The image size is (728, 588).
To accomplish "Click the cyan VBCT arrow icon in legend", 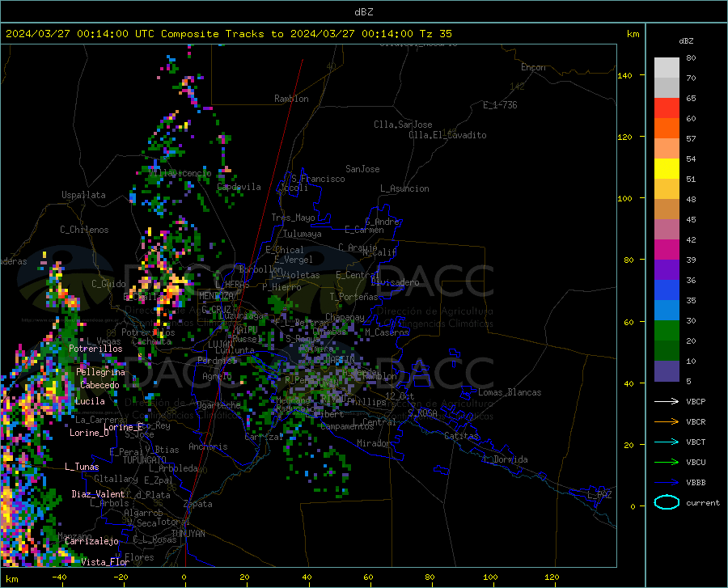I will [667, 442].
